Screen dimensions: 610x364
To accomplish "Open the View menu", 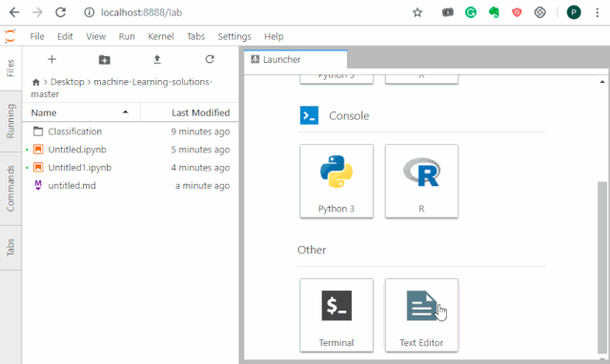I will pos(95,36).
